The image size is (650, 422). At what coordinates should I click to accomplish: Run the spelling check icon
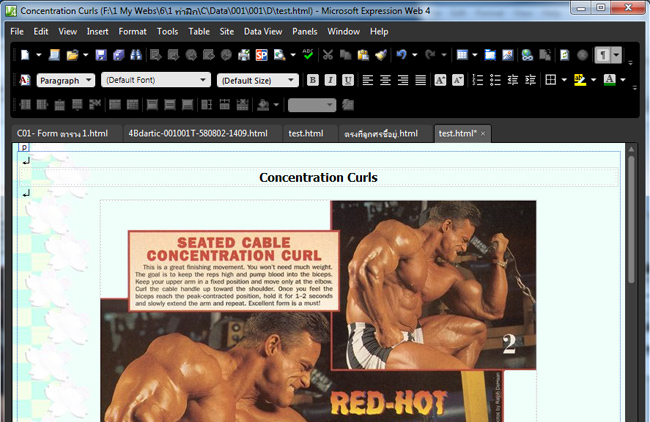pos(307,55)
